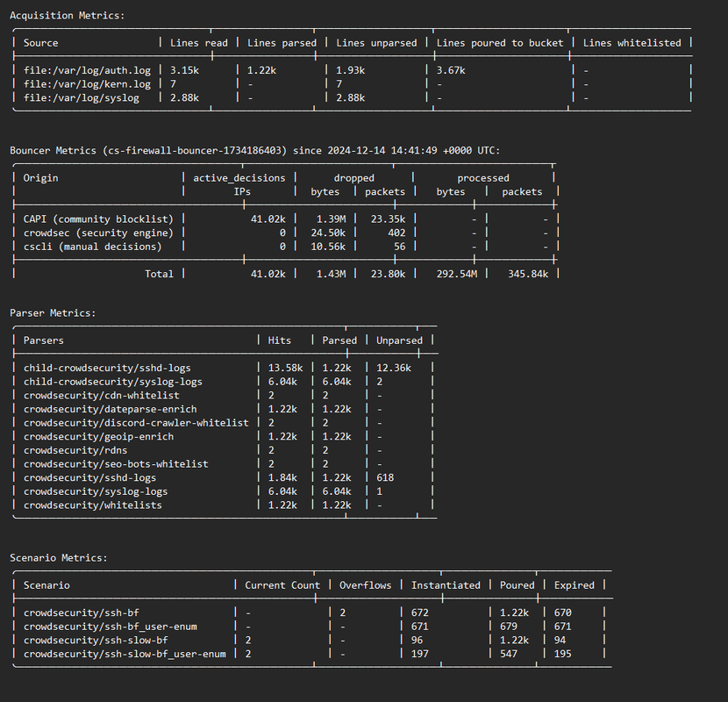
Task: Click the 10.56k dropped bytes value
Action: click(328, 247)
